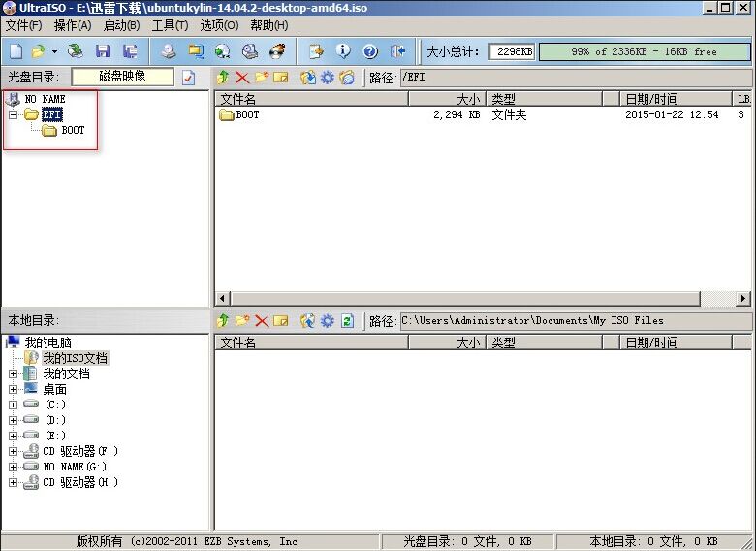The width and height of the screenshot is (756, 551).
Task: Open the 启动(B) menu
Action: [121, 25]
